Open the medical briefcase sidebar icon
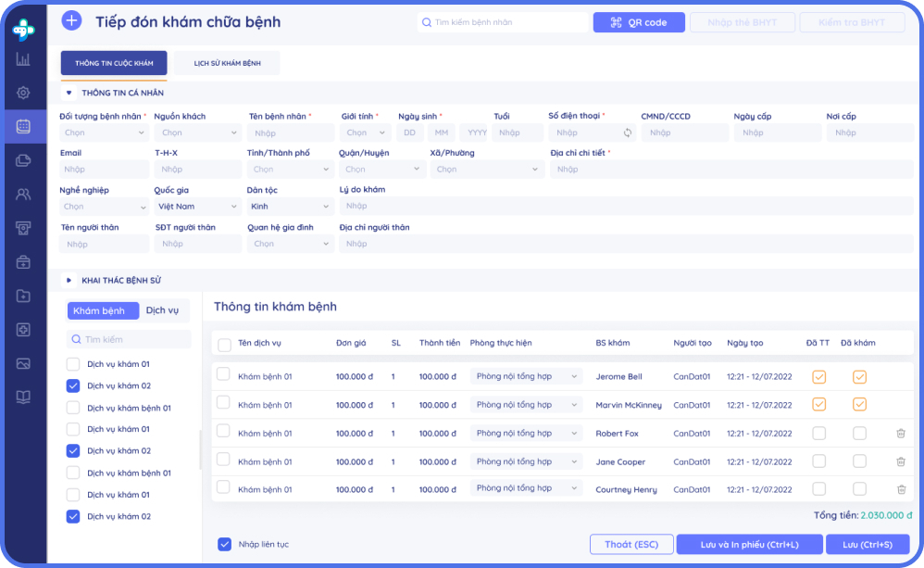This screenshot has height=568, width=924. [x=23, y=262]
